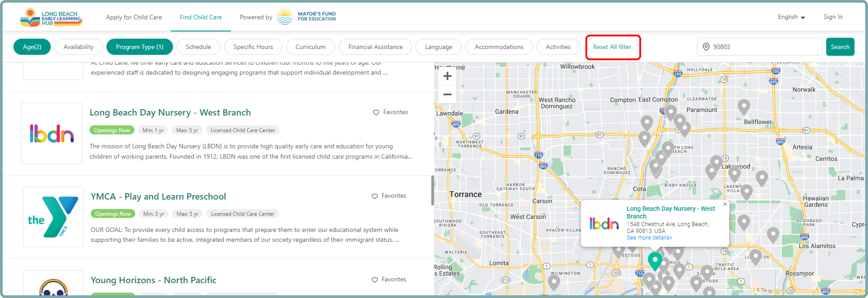Zoom out on the map

click(447, 94)
